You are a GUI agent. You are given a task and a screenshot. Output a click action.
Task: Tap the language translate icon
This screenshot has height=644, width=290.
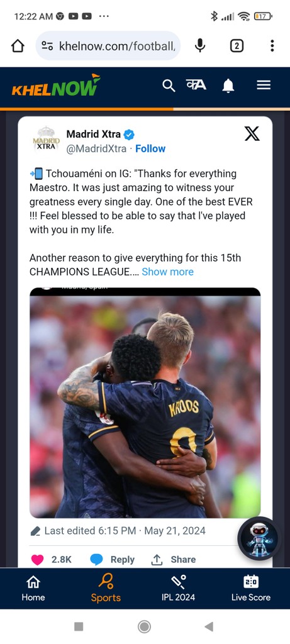point(196,85)
